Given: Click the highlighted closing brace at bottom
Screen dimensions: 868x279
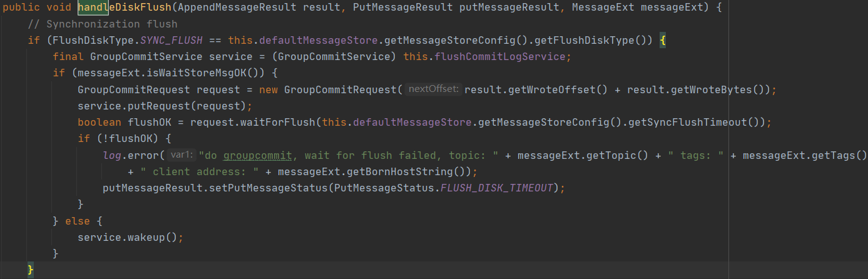Looking at the screenshot, I should click(x=31, y=270).
